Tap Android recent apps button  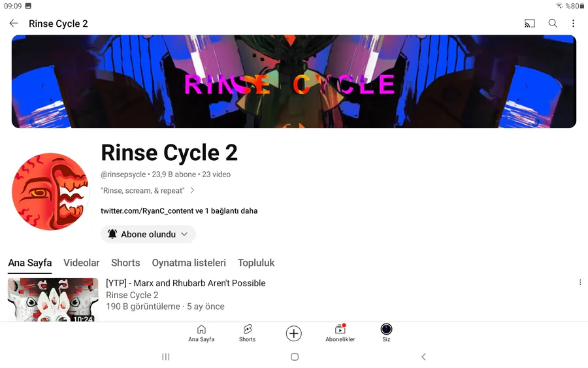pos(166,357)
